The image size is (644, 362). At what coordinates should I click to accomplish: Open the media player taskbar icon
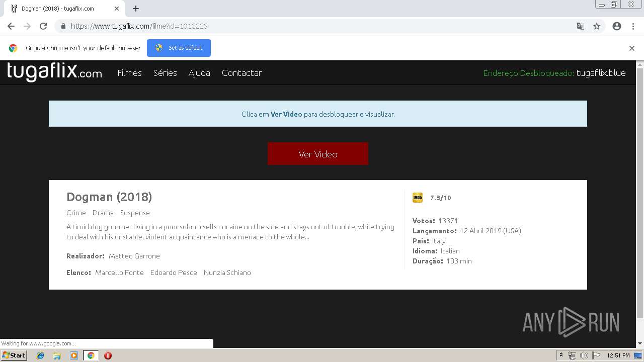pyautogui.click(x=74, y=355)
